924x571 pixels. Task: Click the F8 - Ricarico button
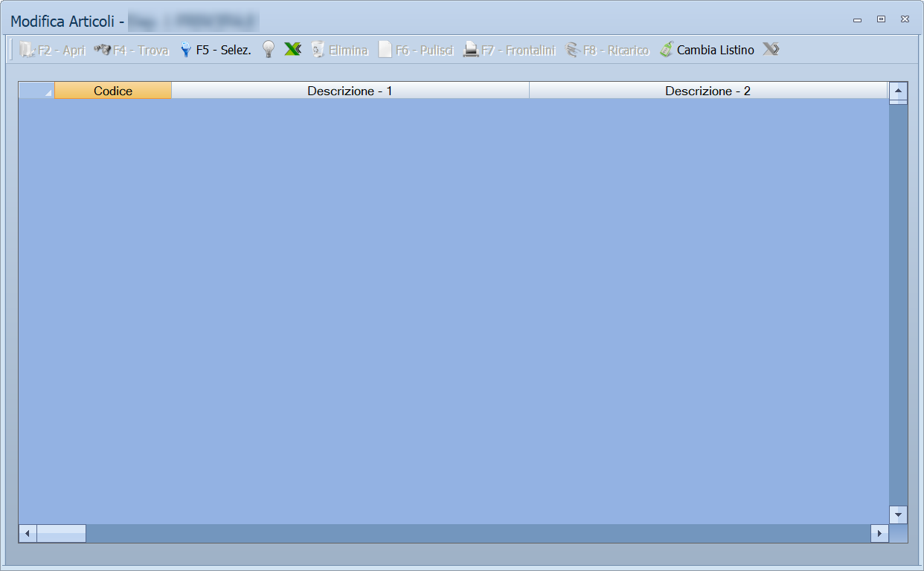608,51
